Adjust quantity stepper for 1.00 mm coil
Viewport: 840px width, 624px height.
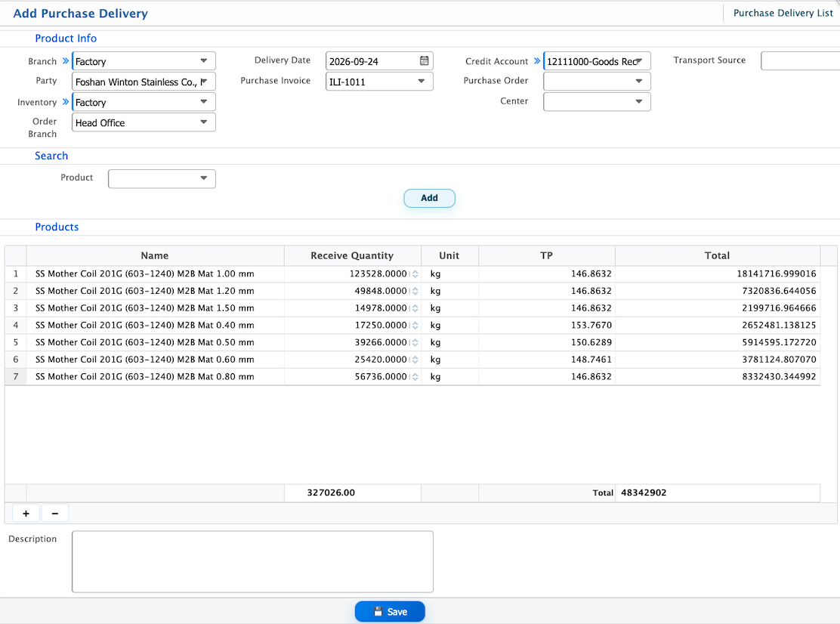[415, 273]
